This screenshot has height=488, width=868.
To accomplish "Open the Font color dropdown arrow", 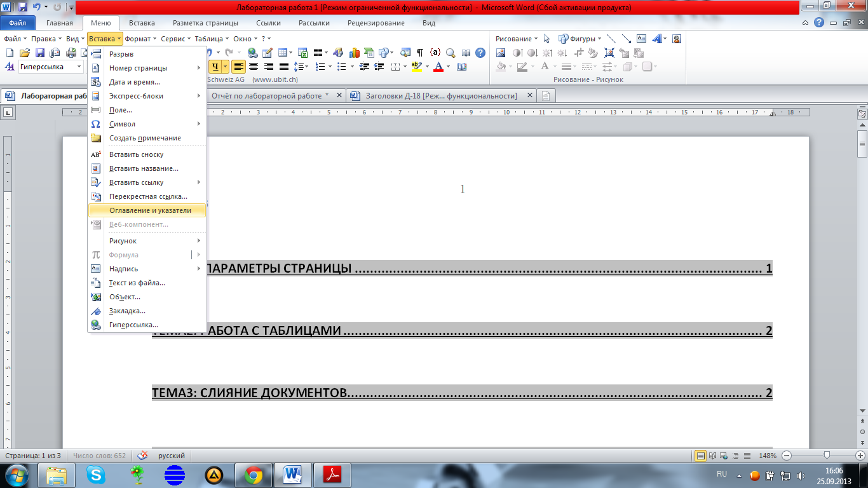I will tap(449, 66).
